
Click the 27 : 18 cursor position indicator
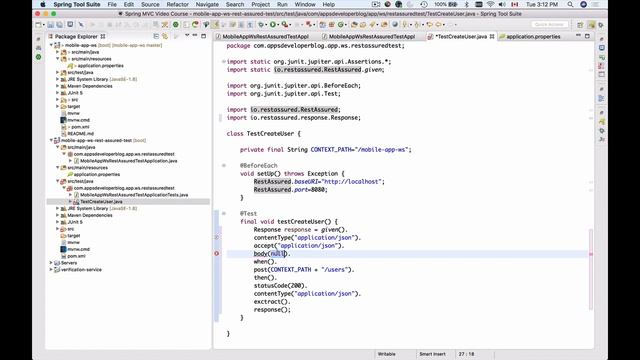click(466, 354)
